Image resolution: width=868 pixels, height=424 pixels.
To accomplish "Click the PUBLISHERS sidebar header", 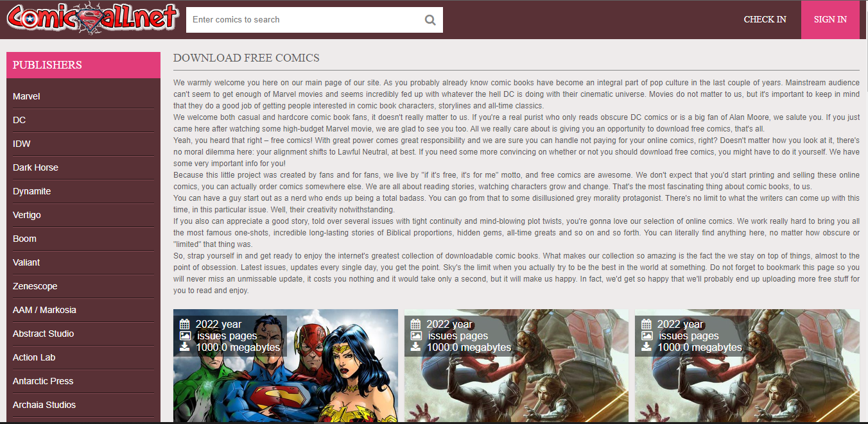I will coord(83,65).
